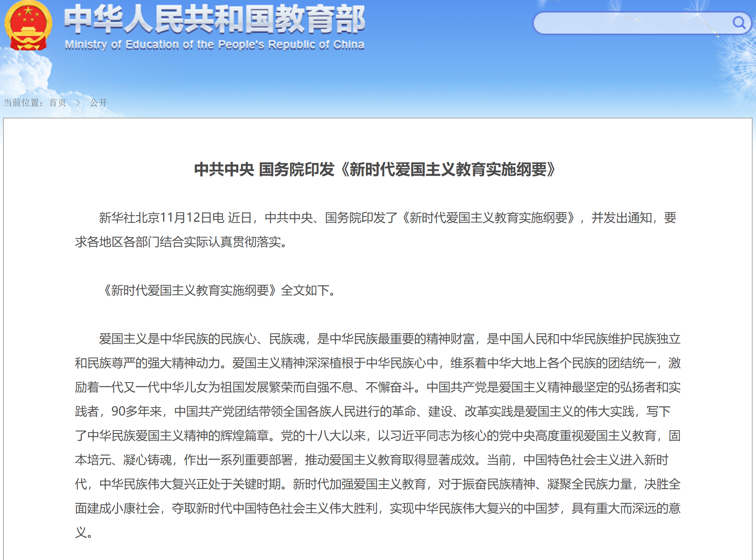Open the 首页 breadcrumb link
Viewport: 756px width, 560px height.
[x=58, y=103]
